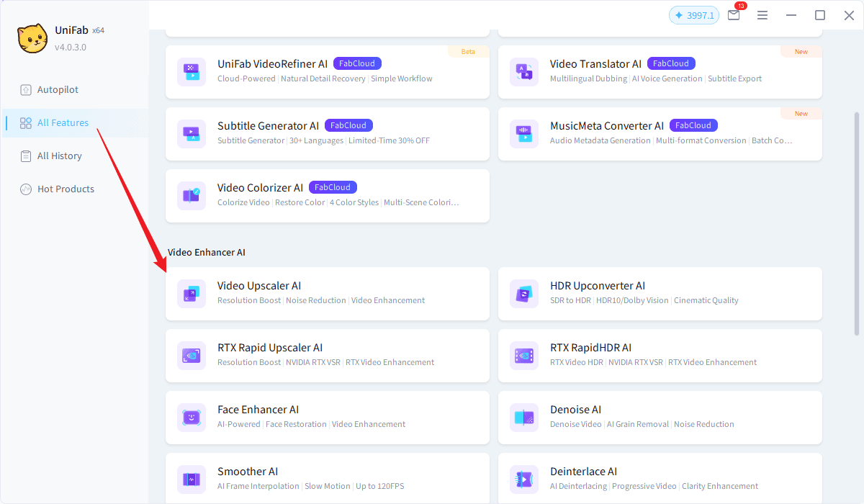Image resolution: width=864 pixels, height=504 pixels.
Task: Open the hamburger main menu
Action: [x=762, y=15]
